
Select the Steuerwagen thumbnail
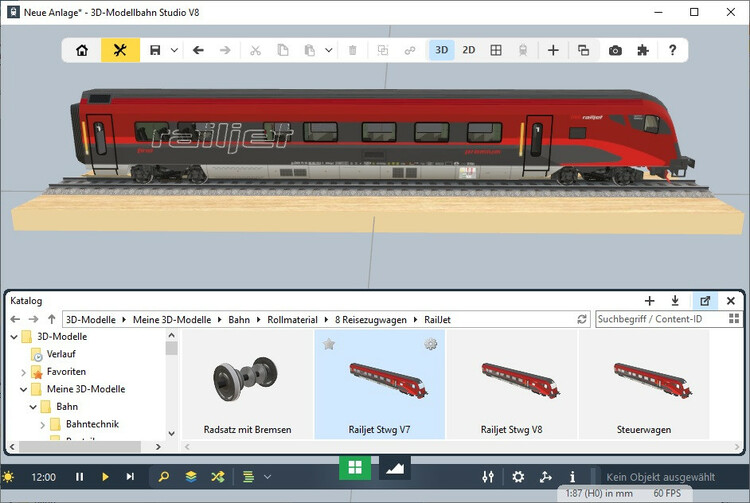[x=643, y=384]
